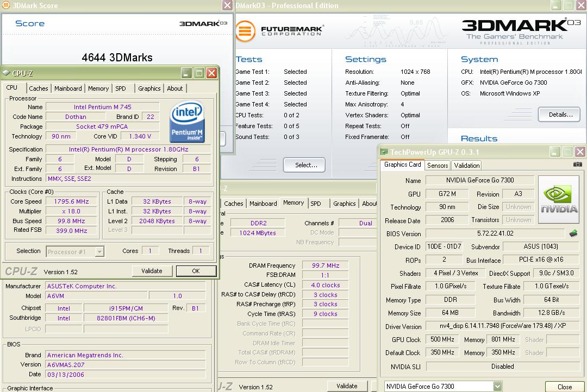Switch to the Validation tab in GPU-Z
Screen dimensions: 587x392
point(467,166)
